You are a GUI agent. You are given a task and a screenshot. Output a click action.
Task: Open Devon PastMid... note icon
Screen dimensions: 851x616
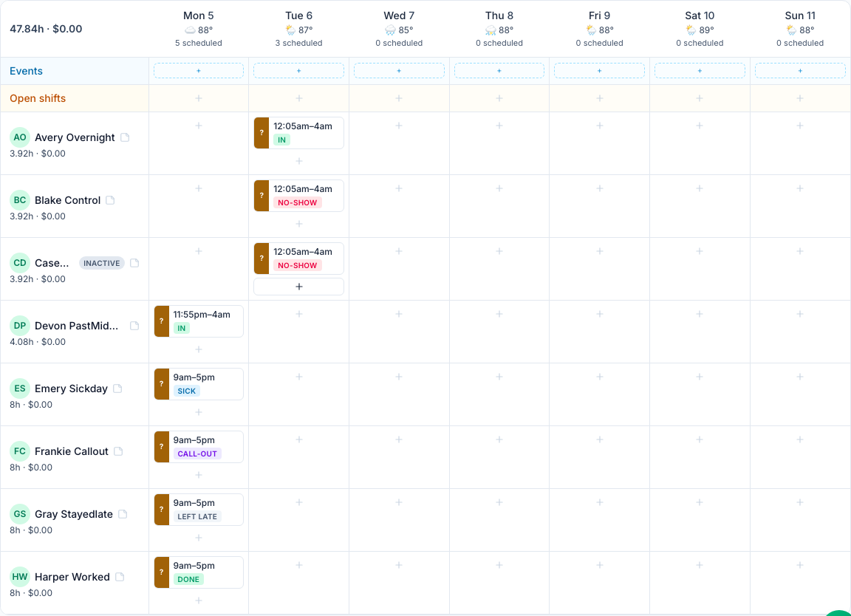coord(134,326)
